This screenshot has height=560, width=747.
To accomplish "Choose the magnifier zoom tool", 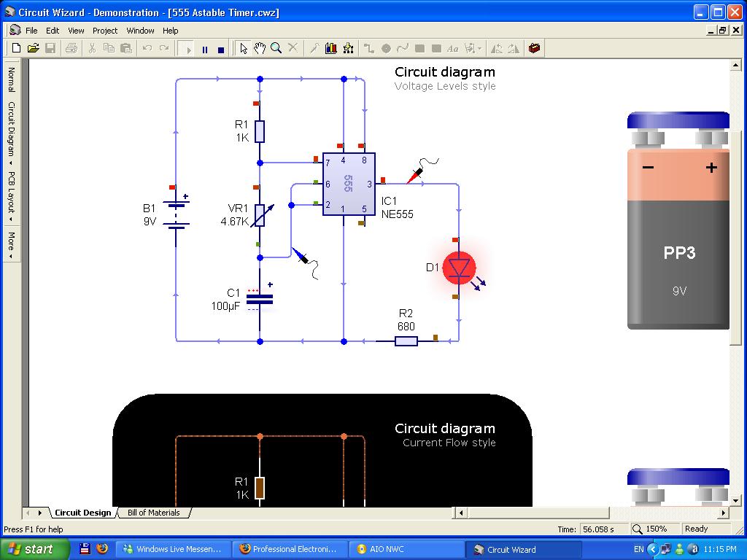I will (x=276, y=48).
